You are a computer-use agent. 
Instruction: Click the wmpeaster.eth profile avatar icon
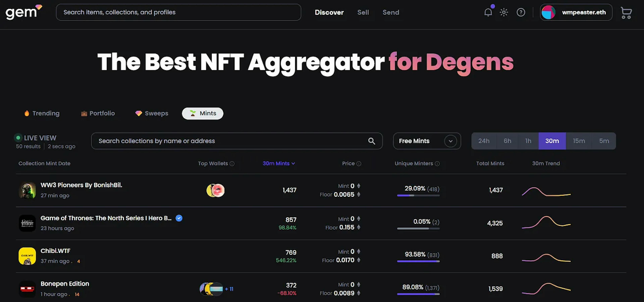click(x=549, y=12)
